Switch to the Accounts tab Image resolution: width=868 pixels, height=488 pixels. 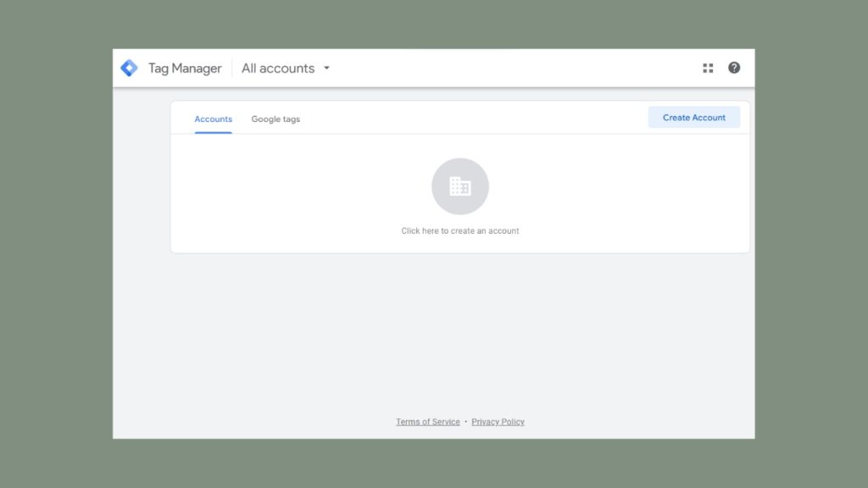click(213, 119)
